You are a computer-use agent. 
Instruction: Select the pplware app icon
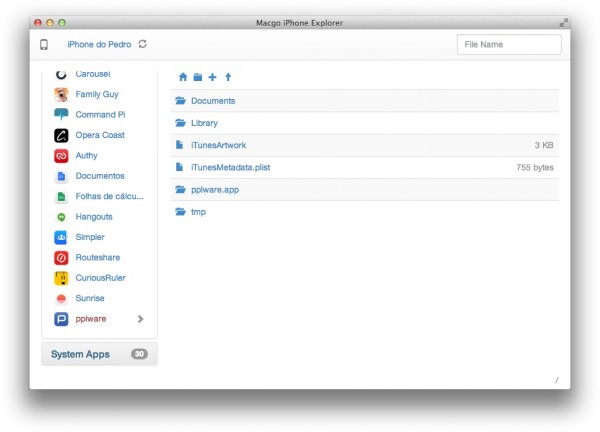tap(61, 319)
